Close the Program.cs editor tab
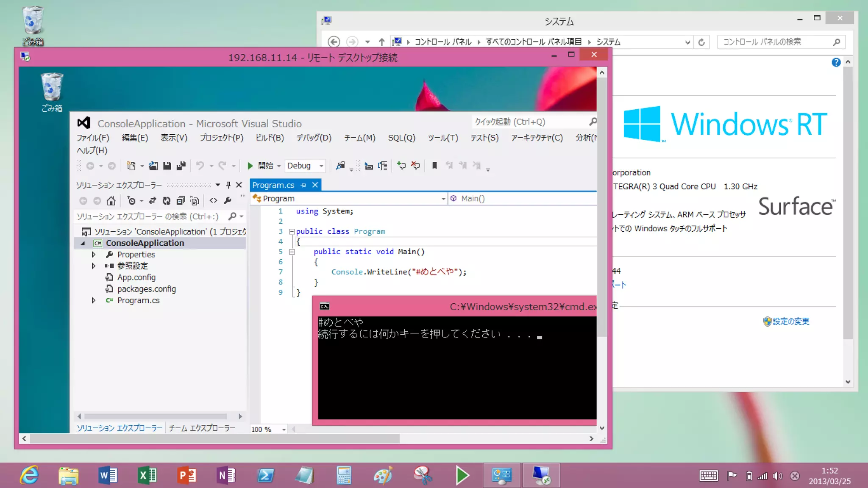Screen dimensions: 868x488 click(315, 185)
